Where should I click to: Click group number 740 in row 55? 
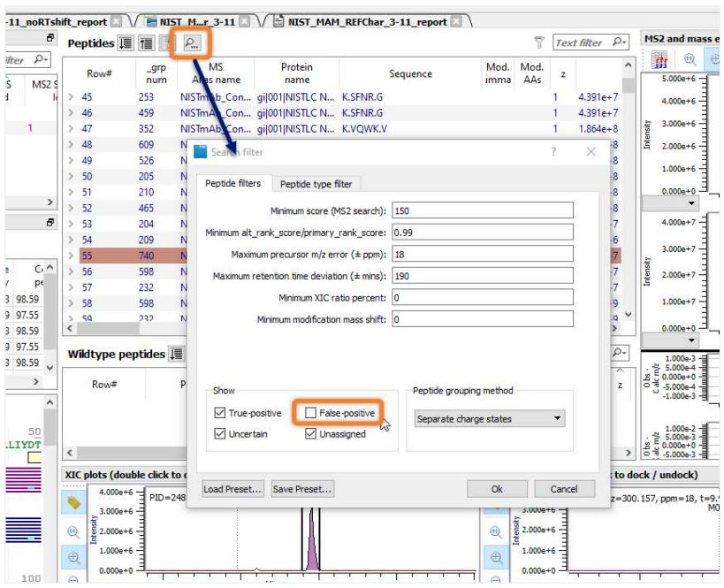(146, 256)
